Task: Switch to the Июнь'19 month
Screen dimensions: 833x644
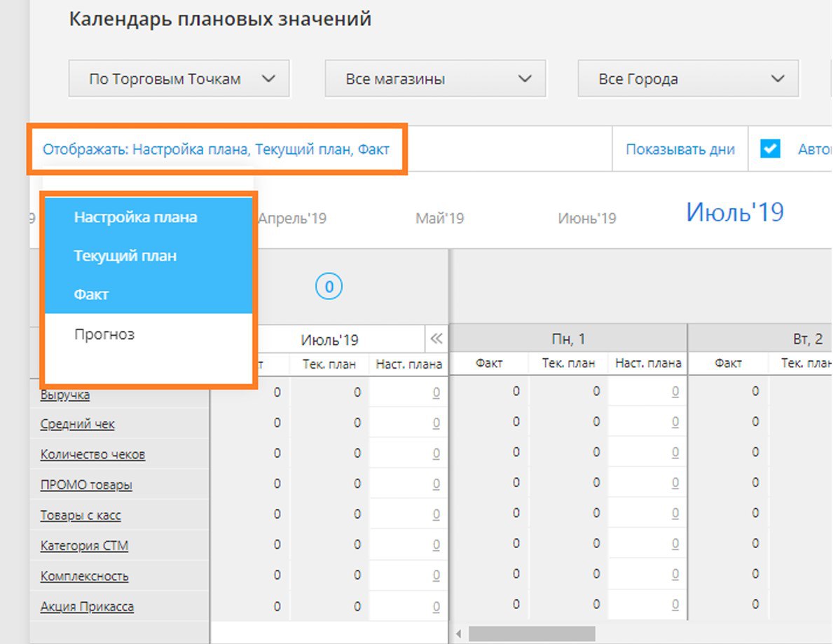Action: 586,219
